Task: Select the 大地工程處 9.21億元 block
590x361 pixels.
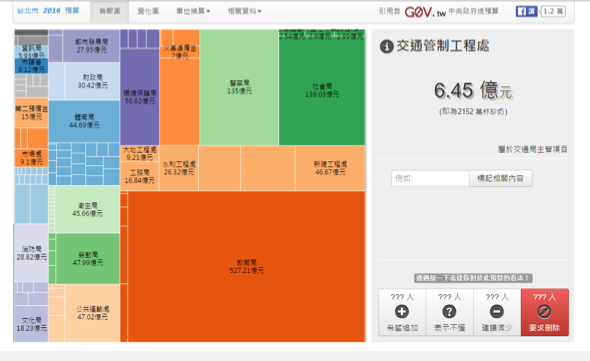Action: click(140, 154)
